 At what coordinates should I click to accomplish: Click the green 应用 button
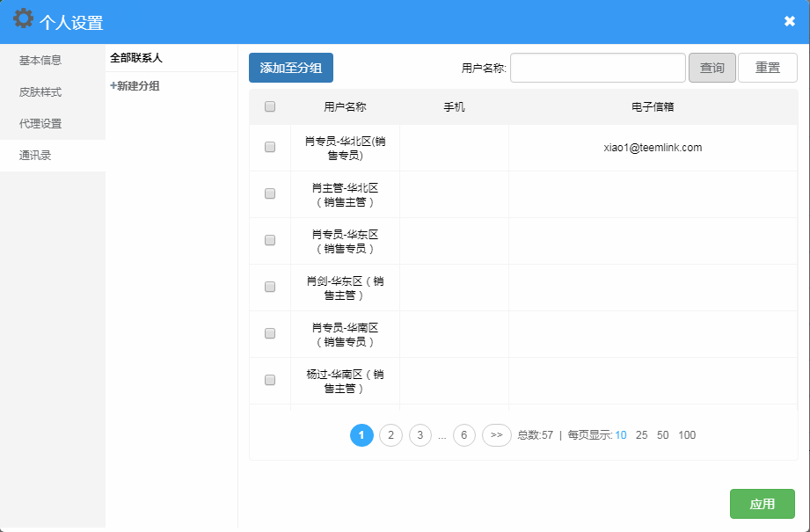point(762,504)
